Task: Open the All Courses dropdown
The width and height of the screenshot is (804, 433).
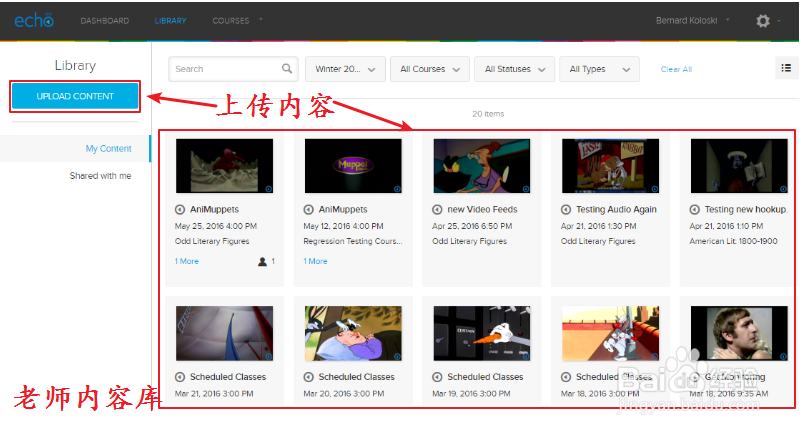Action: point(430,69)
